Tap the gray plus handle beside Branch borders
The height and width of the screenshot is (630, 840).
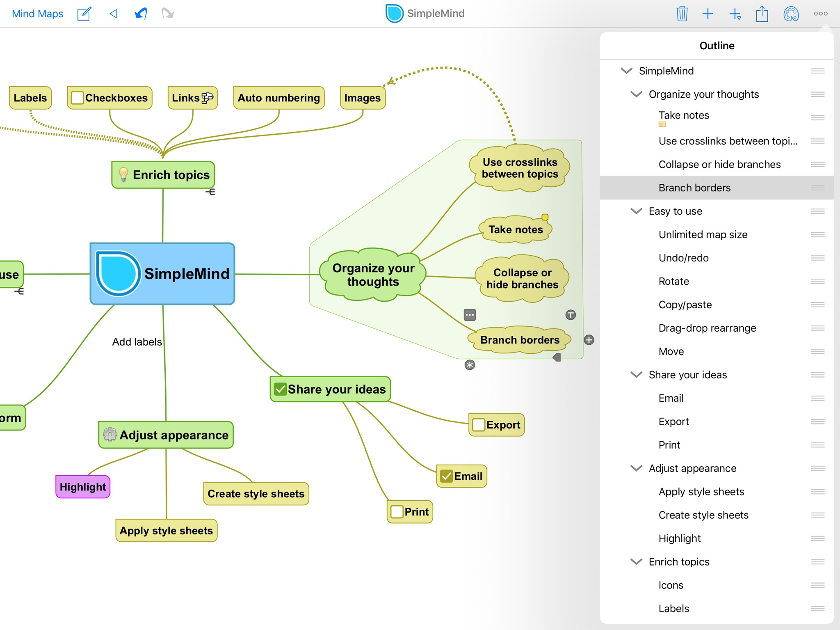pos(589,340)
